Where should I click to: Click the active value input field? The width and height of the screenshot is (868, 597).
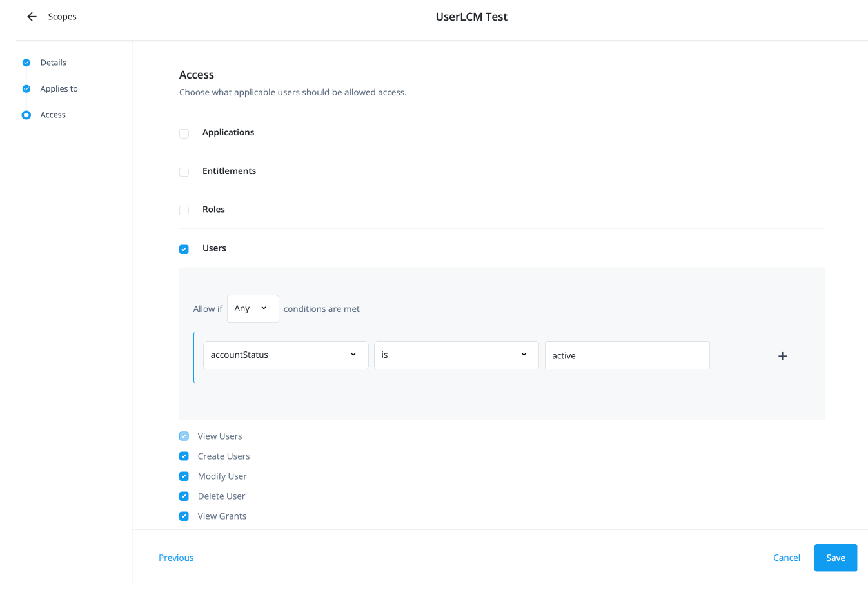click(626, 355)
